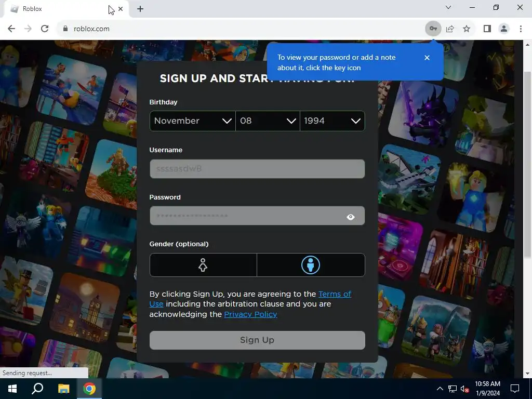Image resolution: width=532 pixels, height=399 pixels.
Task: Click the roblox.com address bar
Action: click(x=237, y=29)
